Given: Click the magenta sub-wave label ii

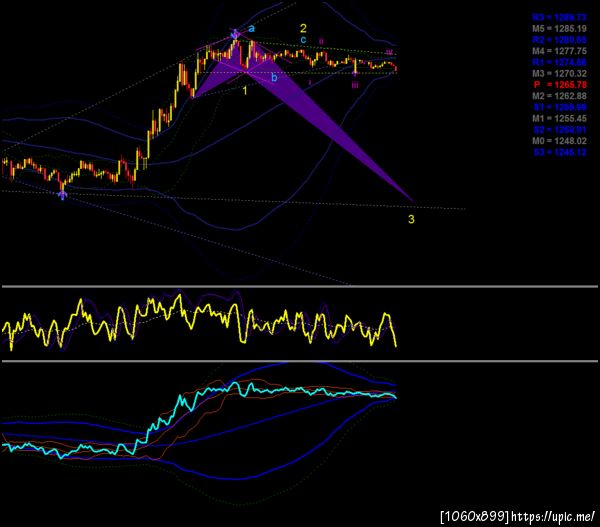Looking at the screenshot, I should [x=321, y=41].
